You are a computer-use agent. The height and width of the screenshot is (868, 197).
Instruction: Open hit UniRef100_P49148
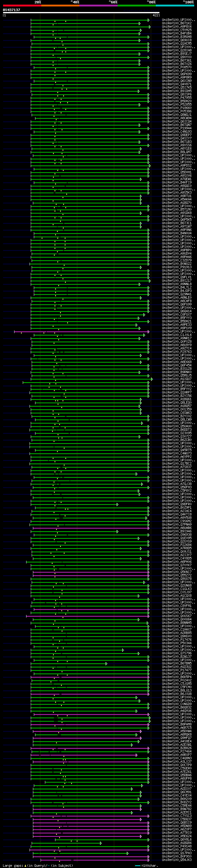(177, 846)
